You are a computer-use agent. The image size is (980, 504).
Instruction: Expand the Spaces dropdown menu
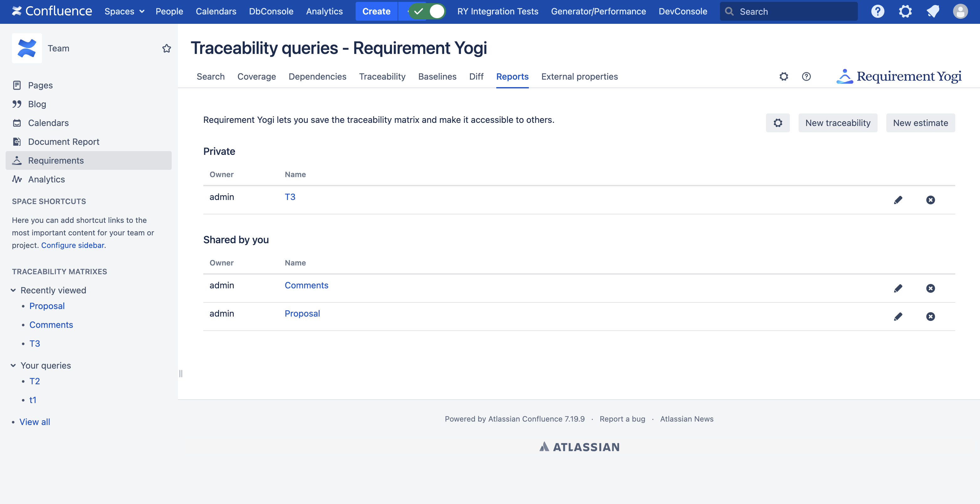click(x=124, y=11)
